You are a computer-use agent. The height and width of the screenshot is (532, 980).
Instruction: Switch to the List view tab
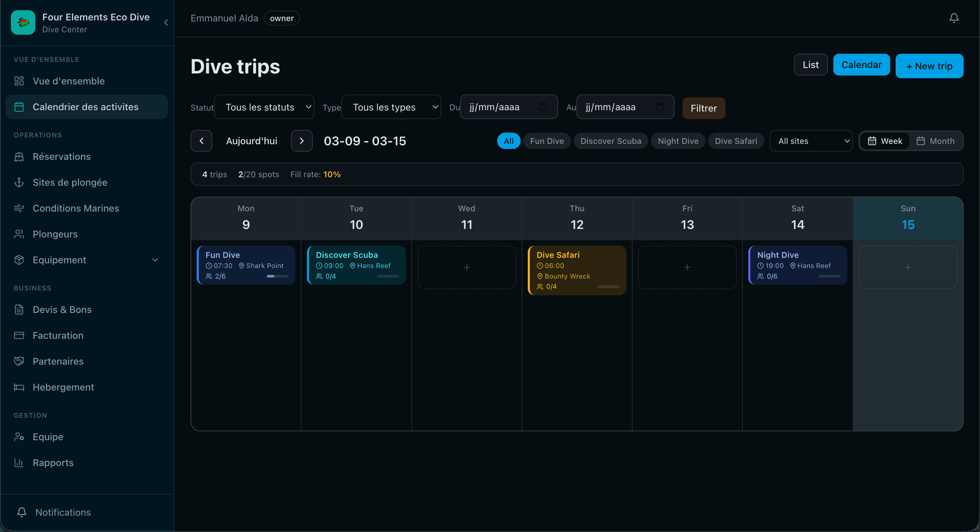point(810,65)
